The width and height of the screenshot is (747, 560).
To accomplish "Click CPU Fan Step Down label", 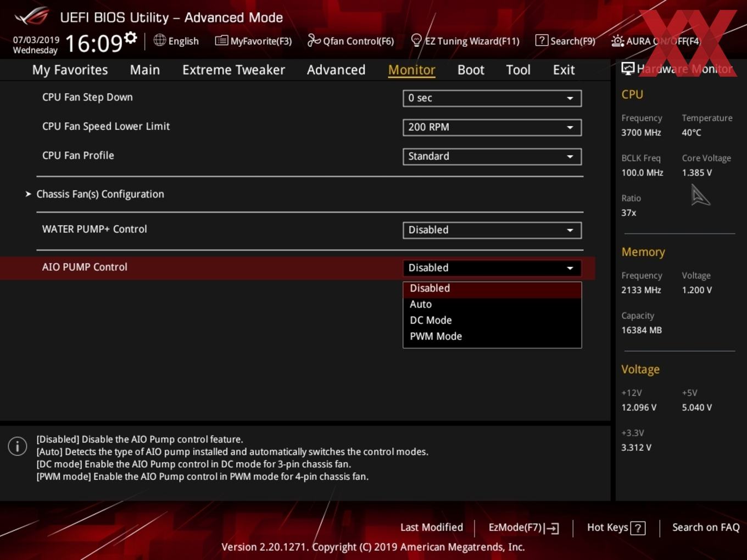I will [x=87, y=98].
